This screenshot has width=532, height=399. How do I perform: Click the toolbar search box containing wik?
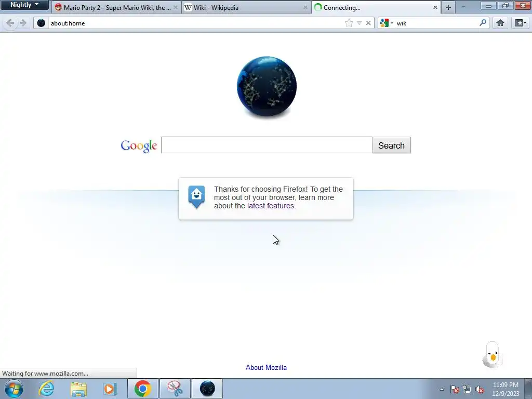(x=437, y=23)
